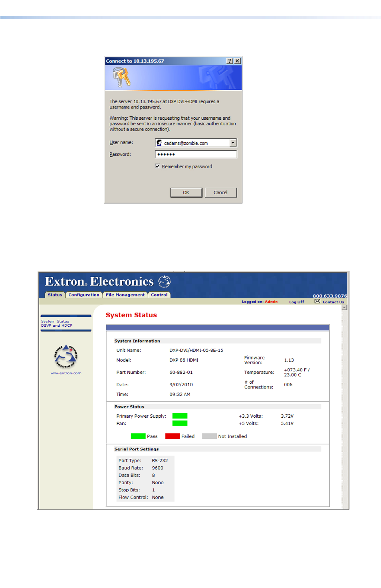Click the +5 Volts reading 5.41V
The image size is (381, 588).
click(x=287, y=423)
